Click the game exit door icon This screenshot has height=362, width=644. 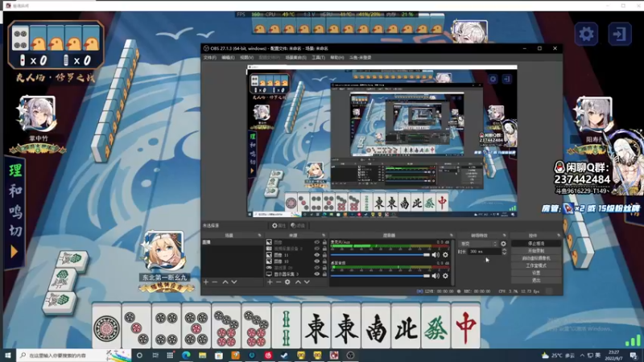[x=619, y=34]
